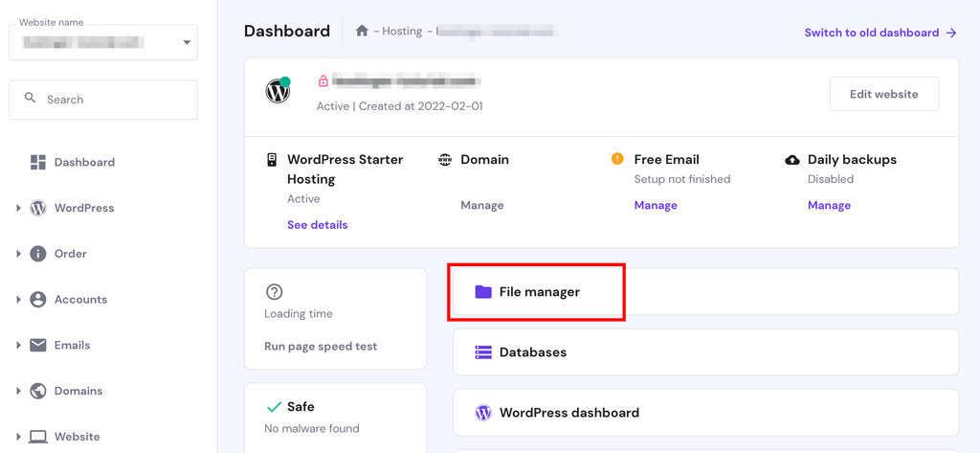Screen dimensions: 980x453
Task: Select Dashboard in the sidebar menu
Action: (x=84, y=162)
